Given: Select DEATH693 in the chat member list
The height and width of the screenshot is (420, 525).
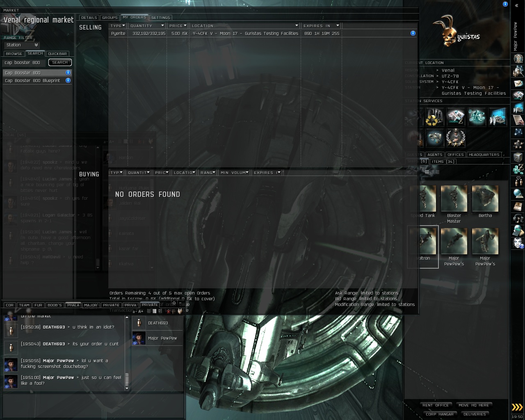Looking at the screenshot, I should pos(157,323).
